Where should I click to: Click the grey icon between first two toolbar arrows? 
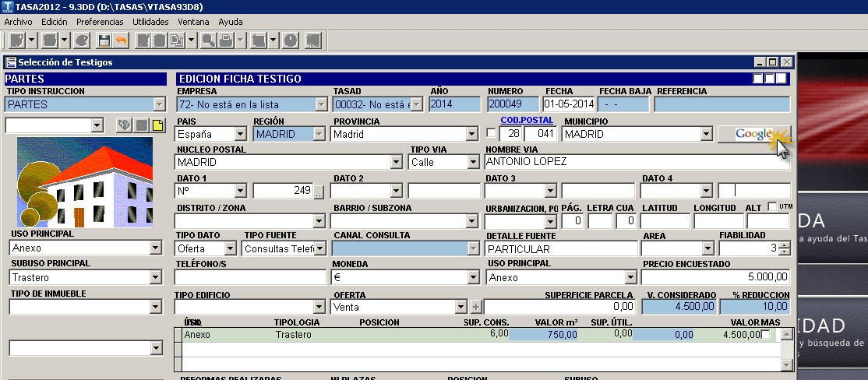[49, 40]
